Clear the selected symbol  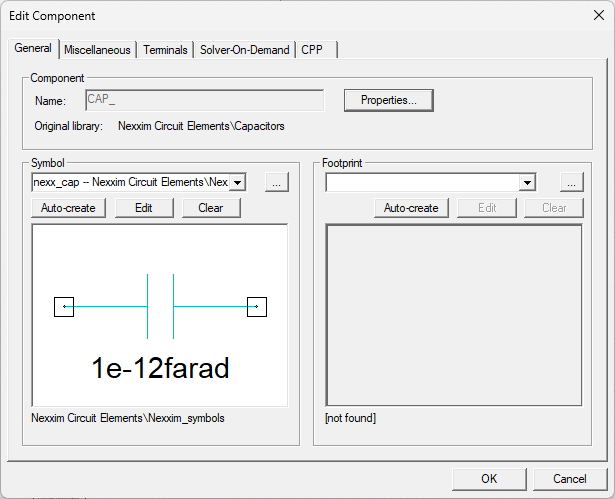(x=211, y=208)
